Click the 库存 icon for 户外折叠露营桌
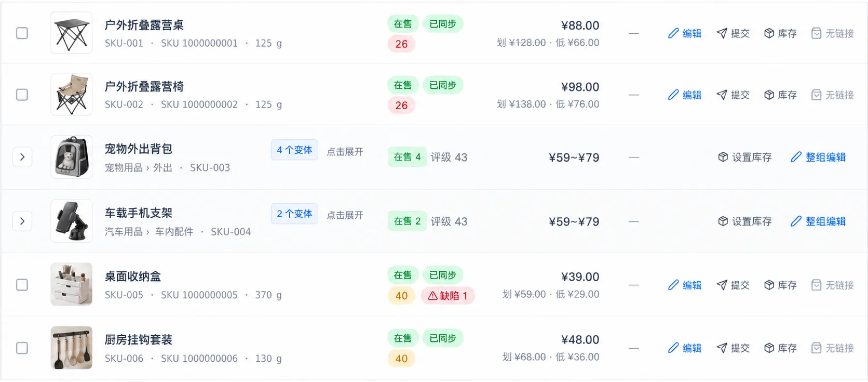Viewport: 868px width, 382px height. point(769,33)
